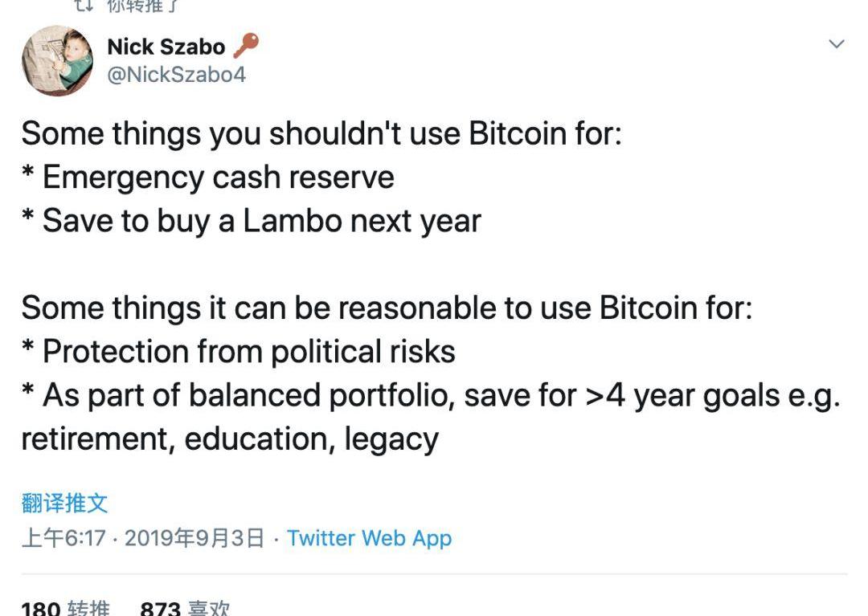Click the "shouldn't use Bitcoin for" line
868x616 pixels.
pyautogui.click(x=321, y=133)
